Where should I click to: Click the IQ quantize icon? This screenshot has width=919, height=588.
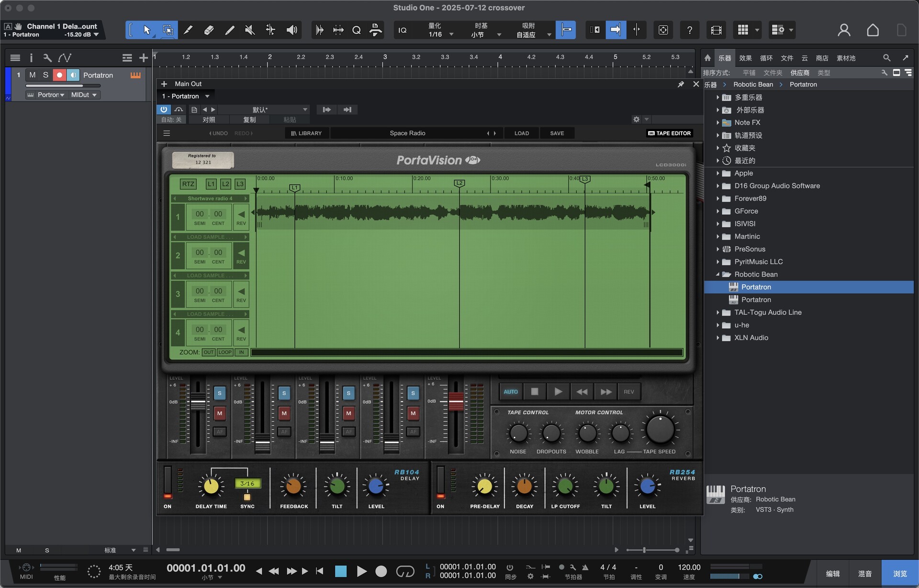coord(403,30)
